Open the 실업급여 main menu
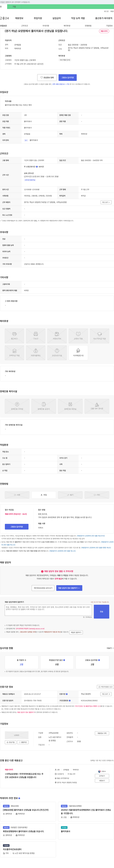Image resolution: width=114 pixels, height=868 pixels. (57, 18)
